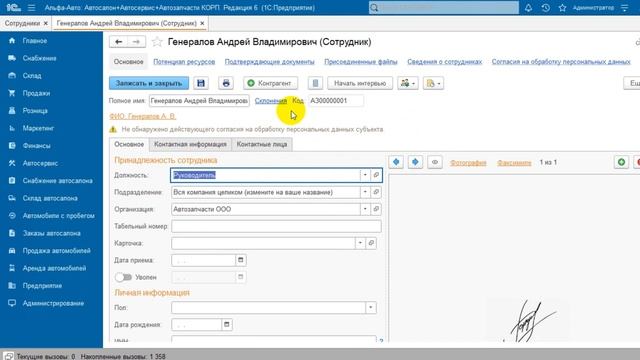Expand the Пол dropdown

click(371, 308)
